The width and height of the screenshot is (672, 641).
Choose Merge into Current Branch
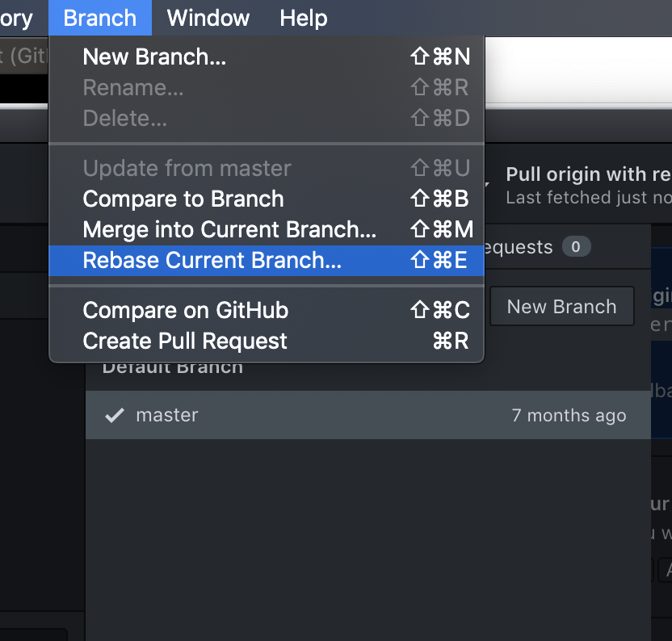coord(229,229)
